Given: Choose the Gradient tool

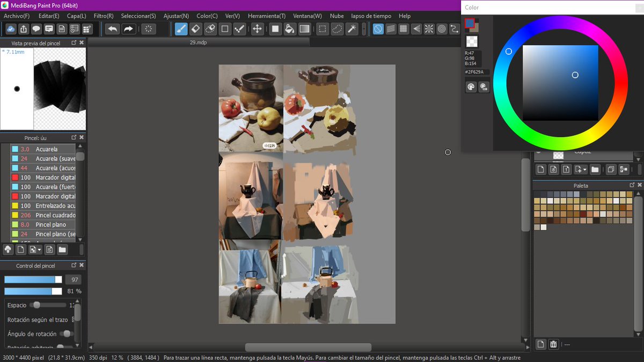Looking at the screenshot, I should [304, 29].
